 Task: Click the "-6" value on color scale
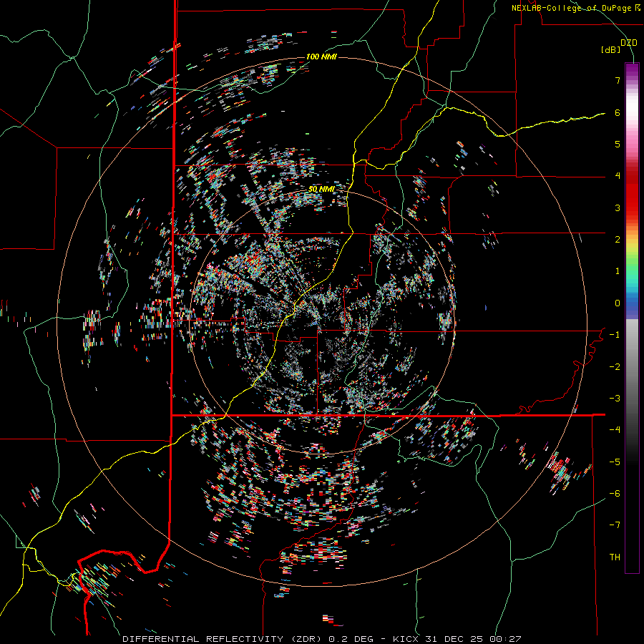(615, 494)
